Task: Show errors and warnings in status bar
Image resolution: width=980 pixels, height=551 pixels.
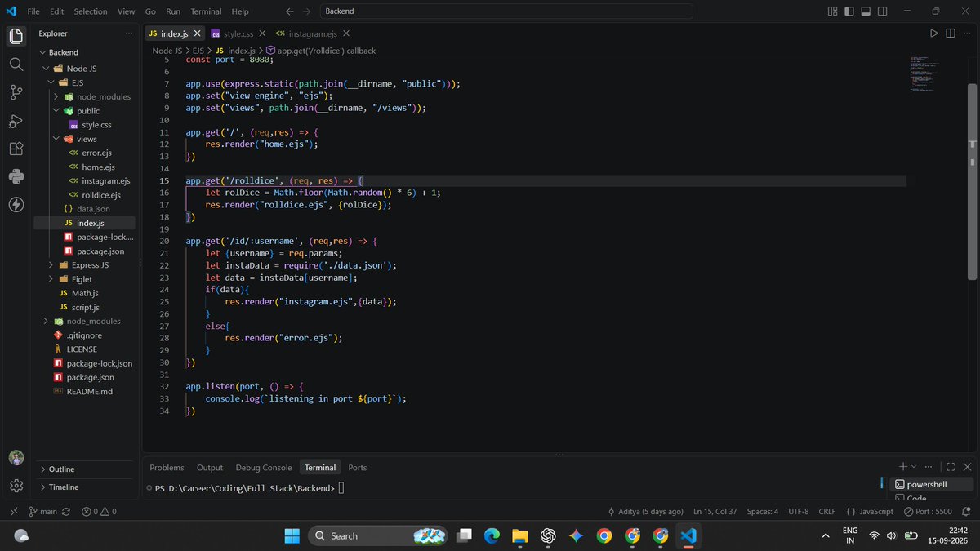Action: [x=99, y=511]
